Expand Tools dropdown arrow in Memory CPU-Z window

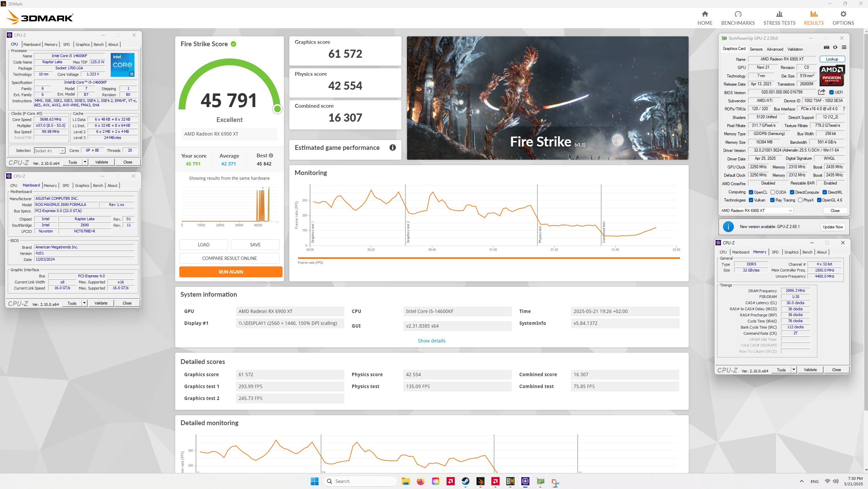794,370
